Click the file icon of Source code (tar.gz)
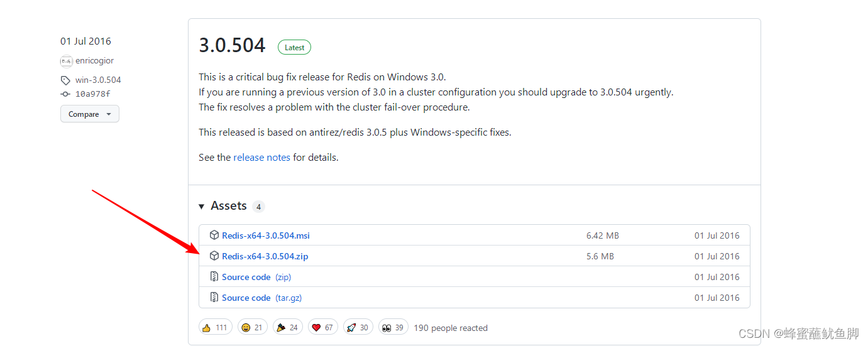The width and height of the screenshot is (868, 346). point(214,298)
